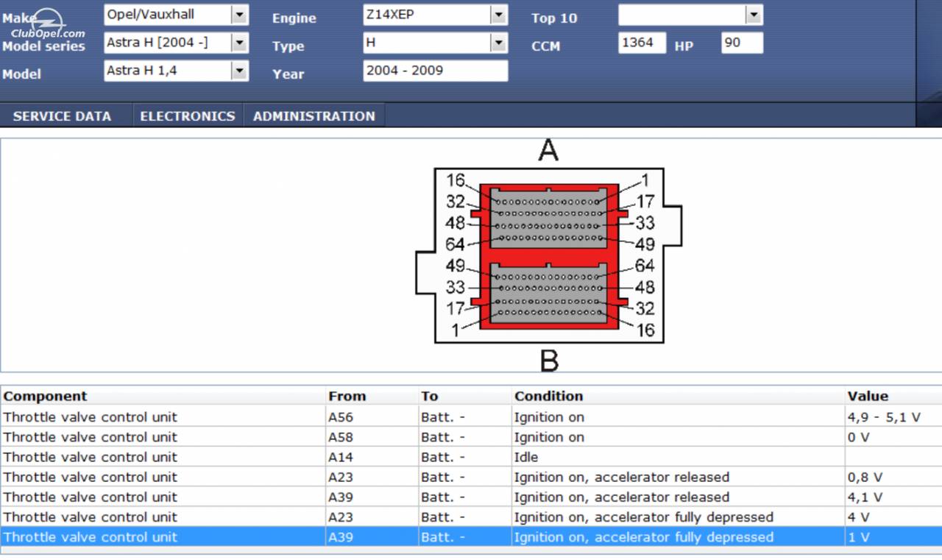Click the ECU connector pinout diagram

pos(549,255)
